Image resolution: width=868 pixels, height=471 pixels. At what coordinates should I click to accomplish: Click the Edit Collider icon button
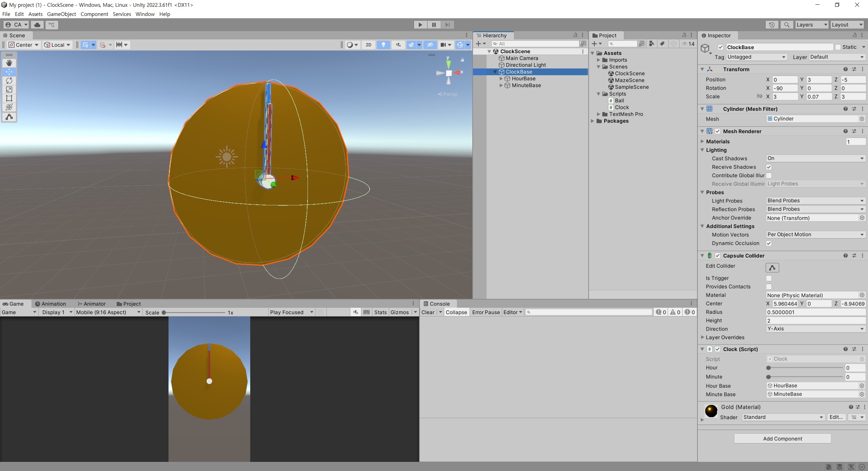772,268
